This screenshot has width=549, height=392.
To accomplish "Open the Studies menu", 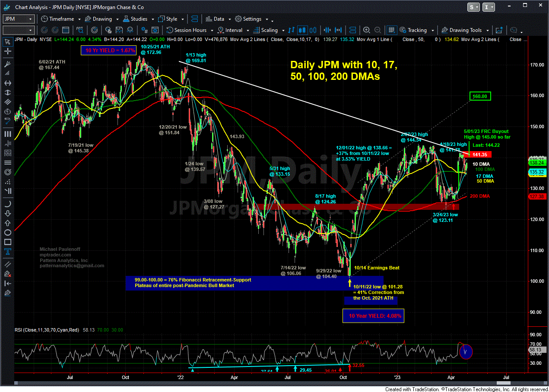I will pyautogui.click(x=135, y=19).
